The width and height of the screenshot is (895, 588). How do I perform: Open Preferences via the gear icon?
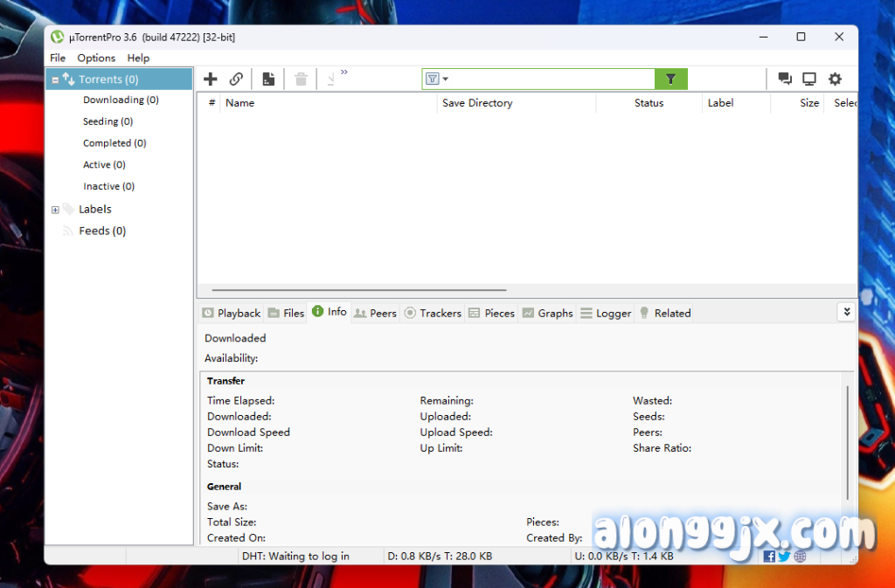(835, 80)
